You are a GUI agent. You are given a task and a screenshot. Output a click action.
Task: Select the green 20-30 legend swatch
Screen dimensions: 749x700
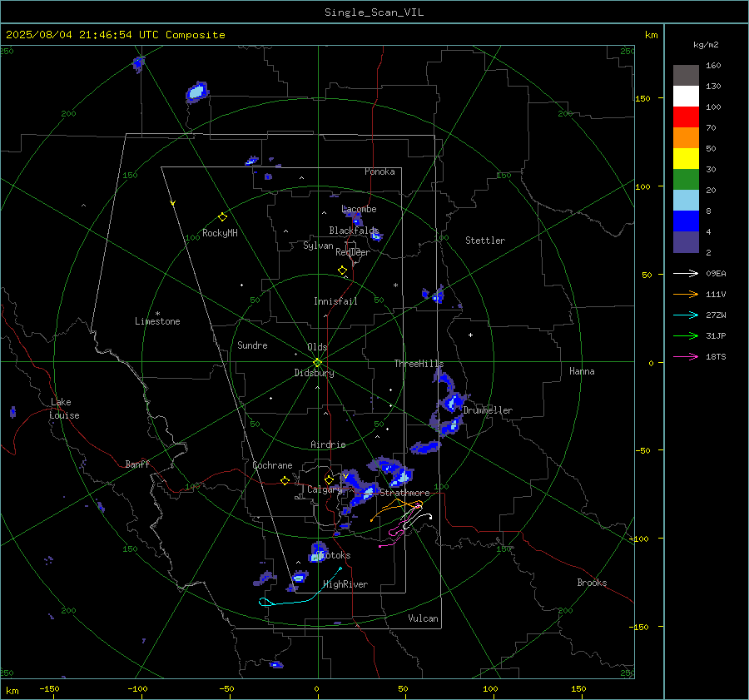[x=686, y=179]
